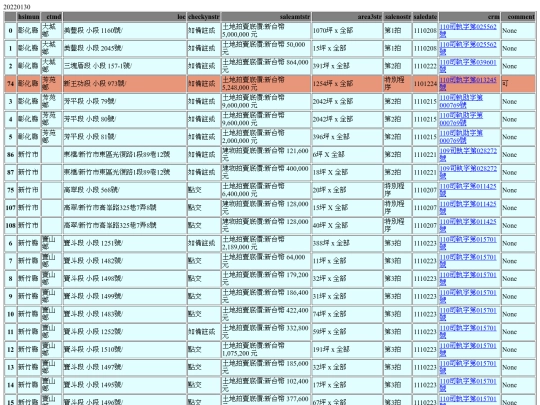The width and height of the screenshot is (540, 405).
Task: Open case link 110司執字第039601號 in row 2
Action: pyautogui.click(x=468, y=66)
